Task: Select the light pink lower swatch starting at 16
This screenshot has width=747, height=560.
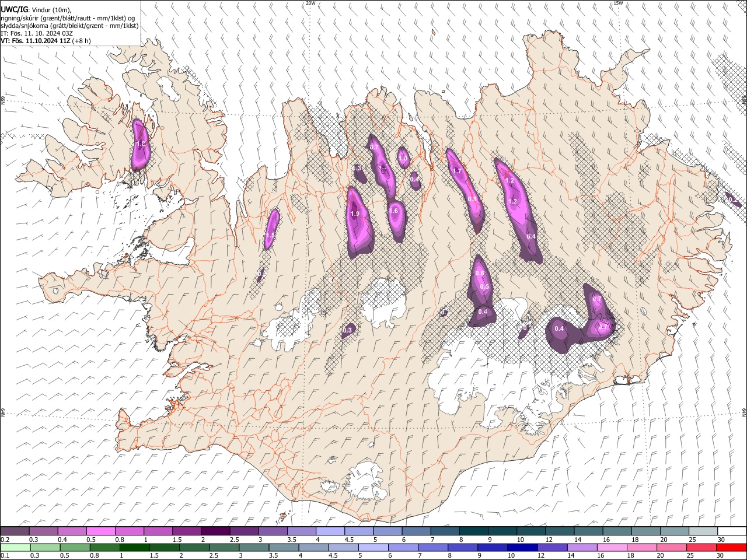Action: [x=612, y=547]
